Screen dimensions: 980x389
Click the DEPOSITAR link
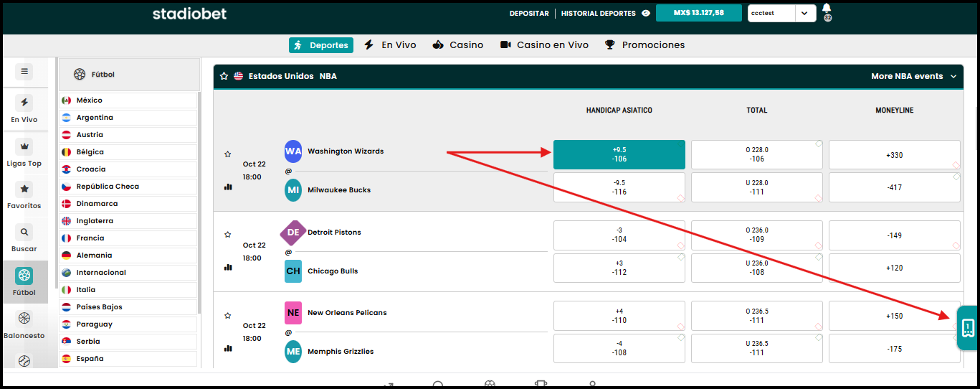tap(529, 13)
